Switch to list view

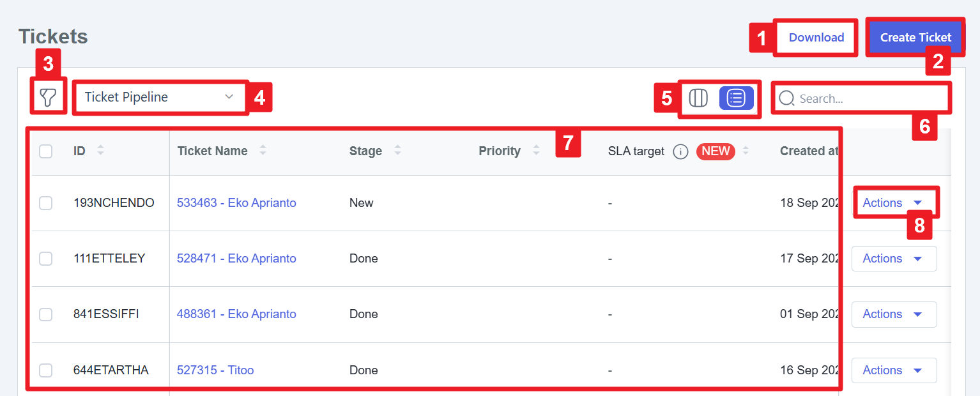pos(736,98)
